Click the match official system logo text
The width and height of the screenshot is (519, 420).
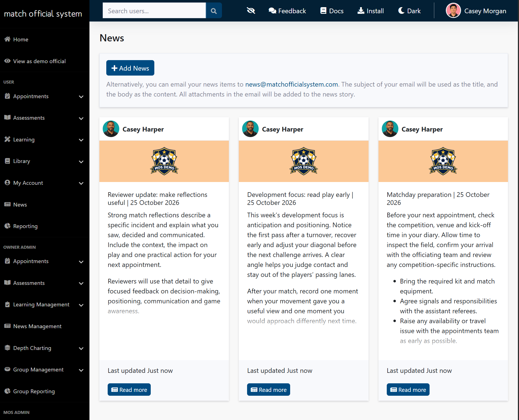pos(43,14)
